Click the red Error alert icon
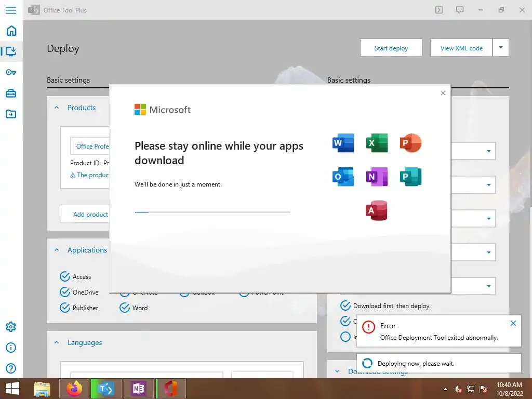Viewport: 532px width, 399px height. 368,327
